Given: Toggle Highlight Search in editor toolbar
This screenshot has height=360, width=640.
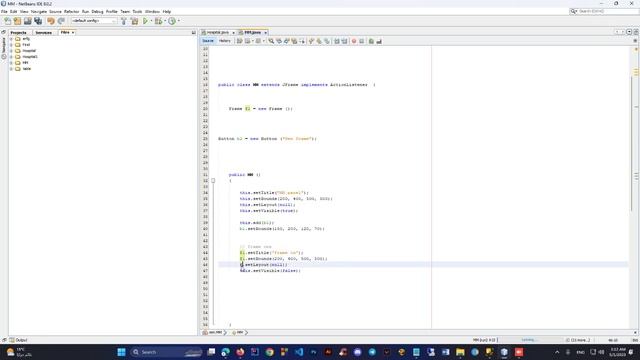Looking at the screenshot, I should [x=294, y=41].
